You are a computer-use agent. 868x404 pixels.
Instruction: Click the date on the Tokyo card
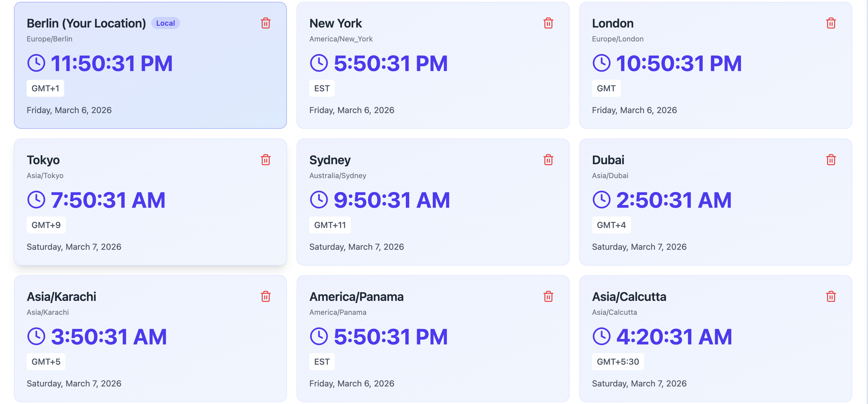[x=74, y=246]
